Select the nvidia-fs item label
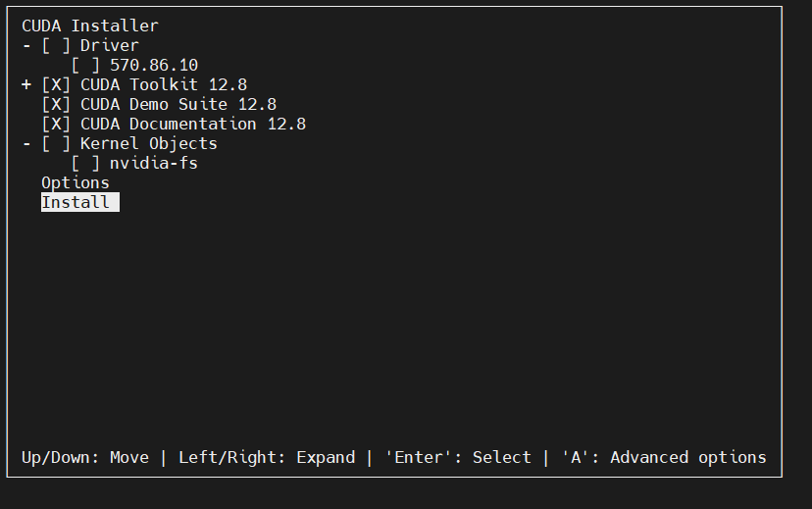This screenshot has height=509, width=812. [154, 164]
